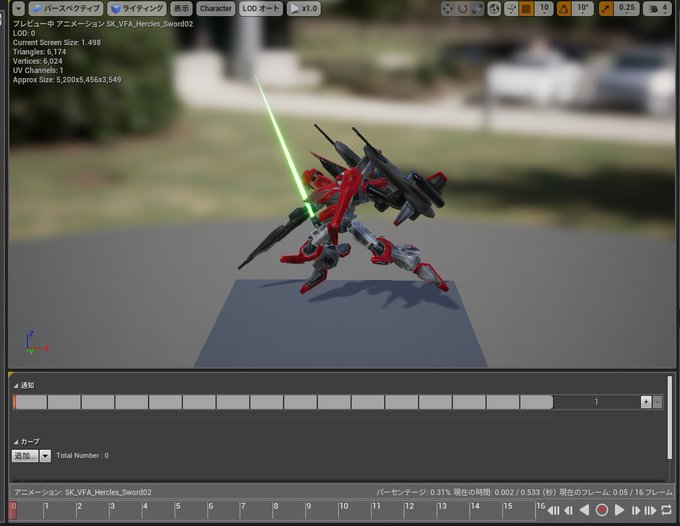Viewport: 680px width, 526px height.
Task: Remove notify track with minus button
Action: tap(657, 402)
